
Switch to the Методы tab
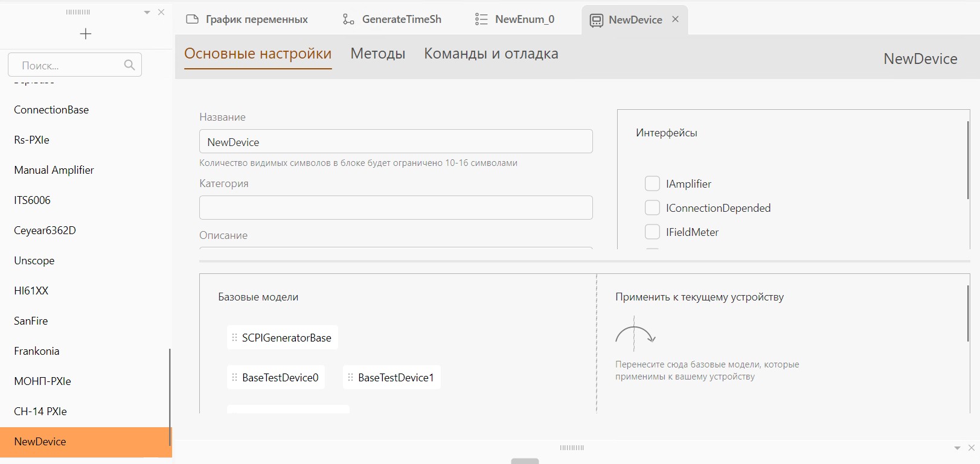(x=378, y=54)
